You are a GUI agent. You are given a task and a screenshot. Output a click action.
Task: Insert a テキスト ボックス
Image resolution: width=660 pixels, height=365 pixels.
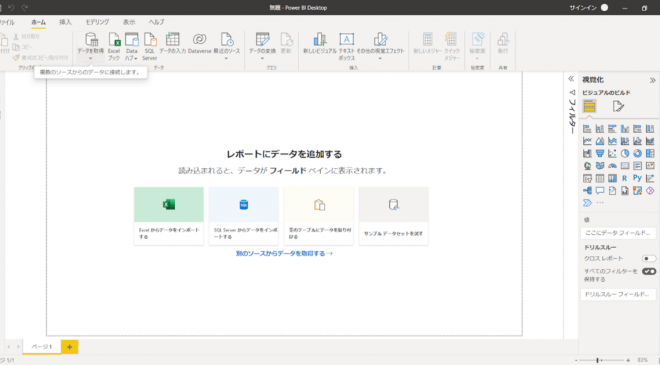point(346,46)
